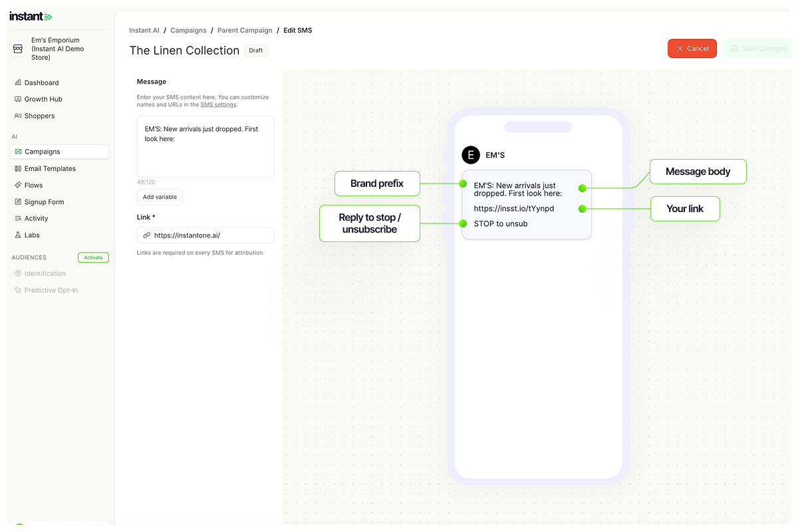
Task: Go to Instant AI breadcrumb
Action: [x=144, y=31]
